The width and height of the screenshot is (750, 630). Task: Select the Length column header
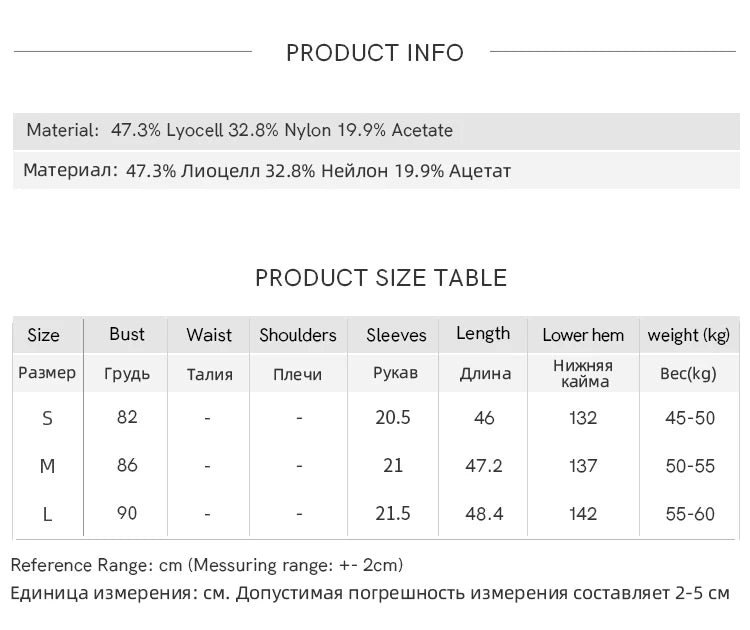(x=483, y=334)
